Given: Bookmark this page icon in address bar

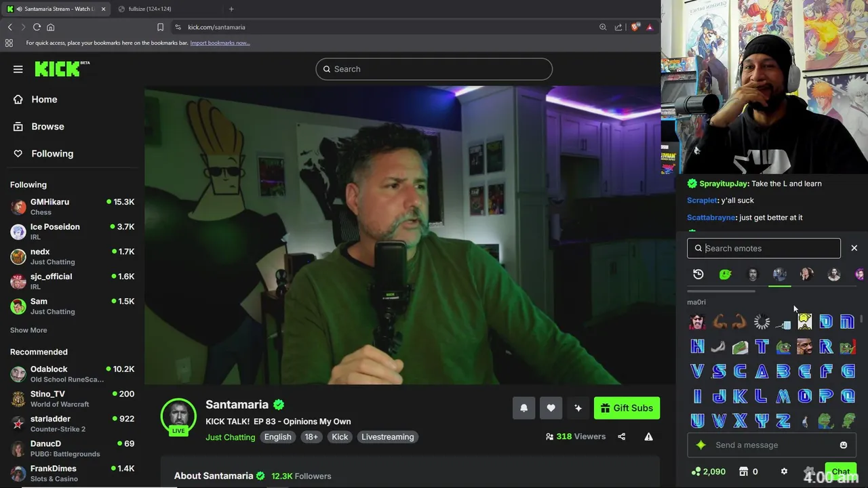Looking at the screenshot, I should click(160, 27).
